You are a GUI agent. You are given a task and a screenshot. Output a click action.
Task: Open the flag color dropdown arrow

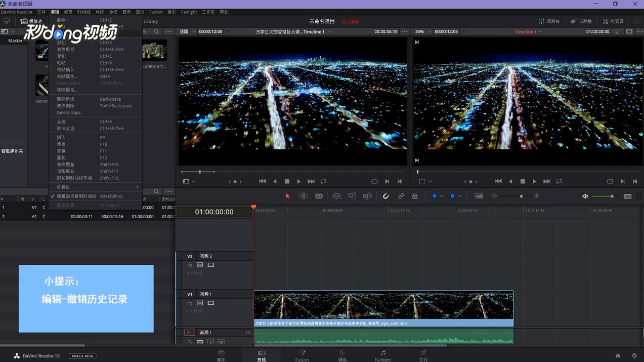[x=442, y=196]
